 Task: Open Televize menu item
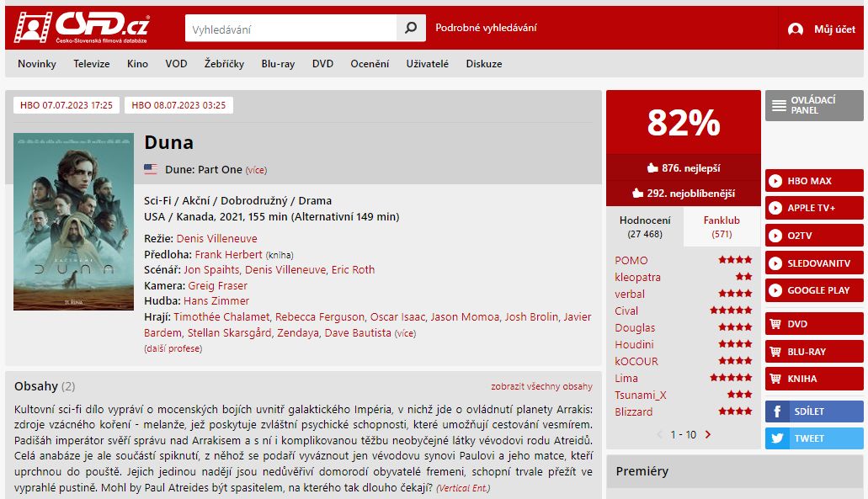pos(91,64)
